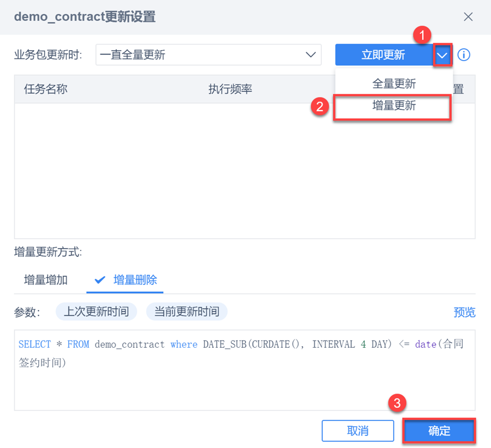Click the 取消 button
This screenshot has height=448, width=491.
click(357, 431)
